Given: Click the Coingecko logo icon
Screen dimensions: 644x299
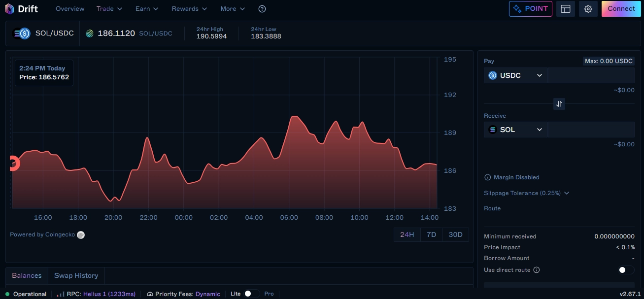Looking at the screenshot, I should coord(81,235).
